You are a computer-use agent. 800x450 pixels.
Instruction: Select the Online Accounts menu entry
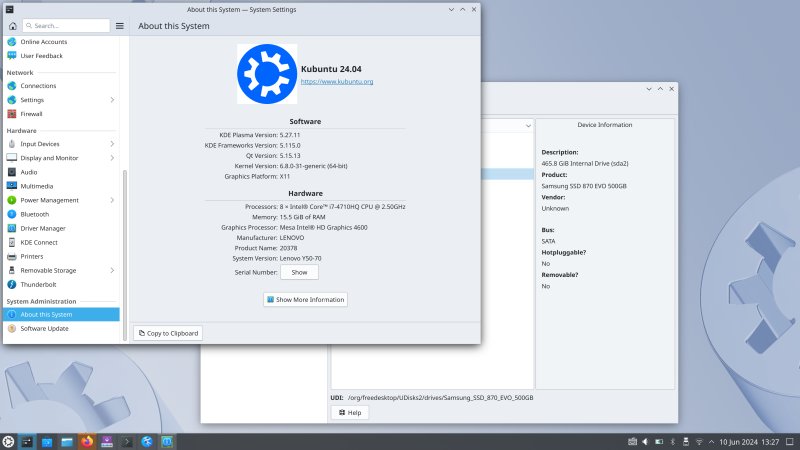(x=43, y=42)
